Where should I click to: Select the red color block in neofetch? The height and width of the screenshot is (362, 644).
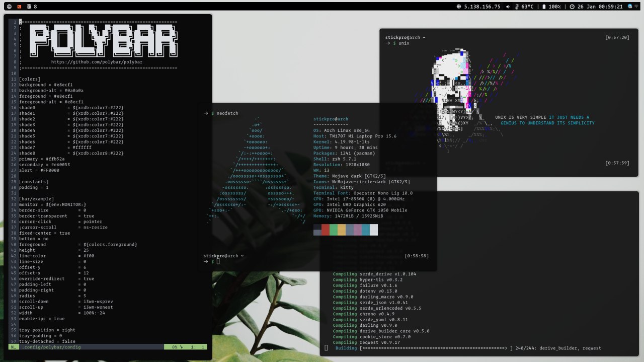[325, 230]
